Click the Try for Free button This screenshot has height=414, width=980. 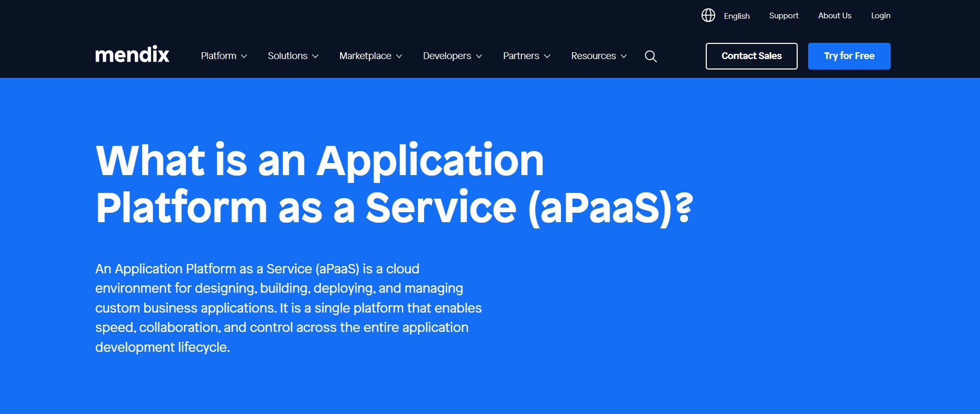coord(849,56)
